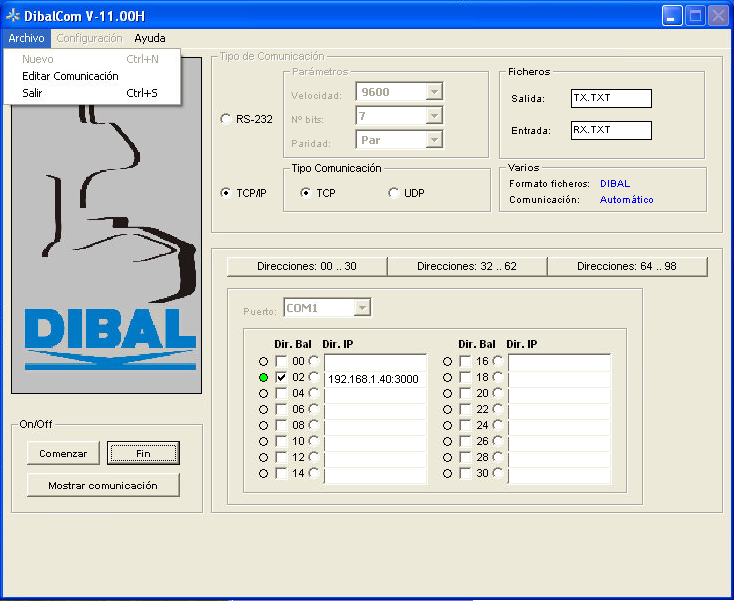734x601 pixels.
Task: Choose Editar Comunicación from Archivo menu
Action: click(92, 76)
